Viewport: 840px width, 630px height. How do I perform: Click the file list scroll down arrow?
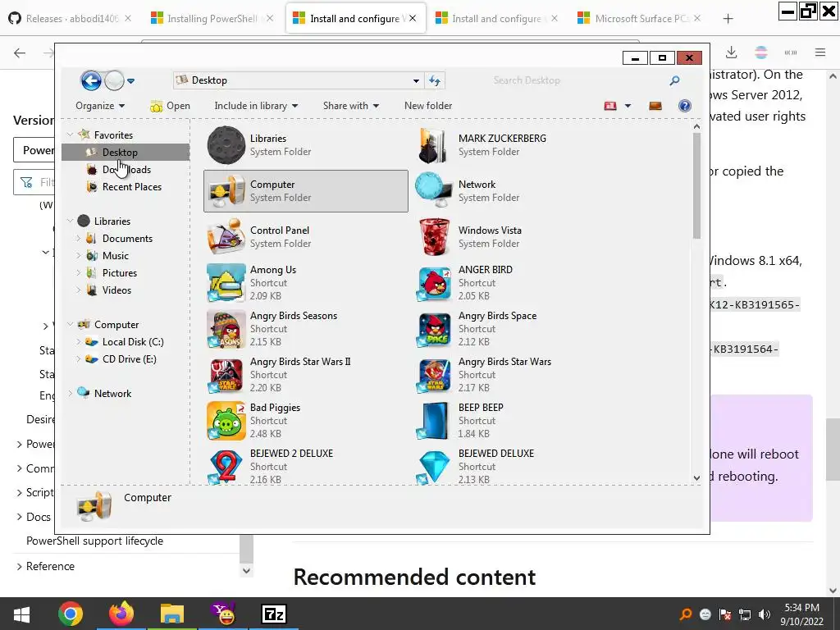[x=696, y=477]
